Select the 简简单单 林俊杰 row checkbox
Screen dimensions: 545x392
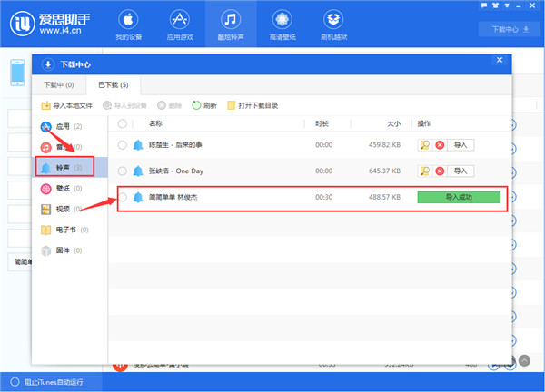[123, 197]
